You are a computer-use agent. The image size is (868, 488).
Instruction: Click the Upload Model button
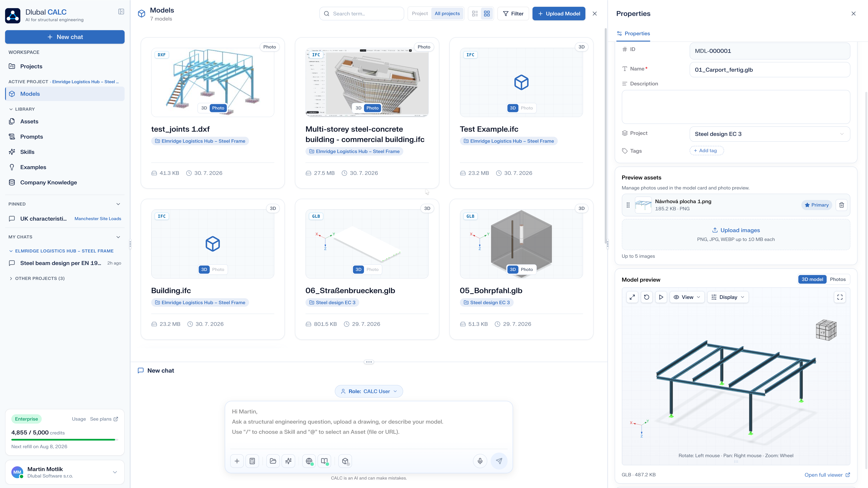[x=559, y=14]
